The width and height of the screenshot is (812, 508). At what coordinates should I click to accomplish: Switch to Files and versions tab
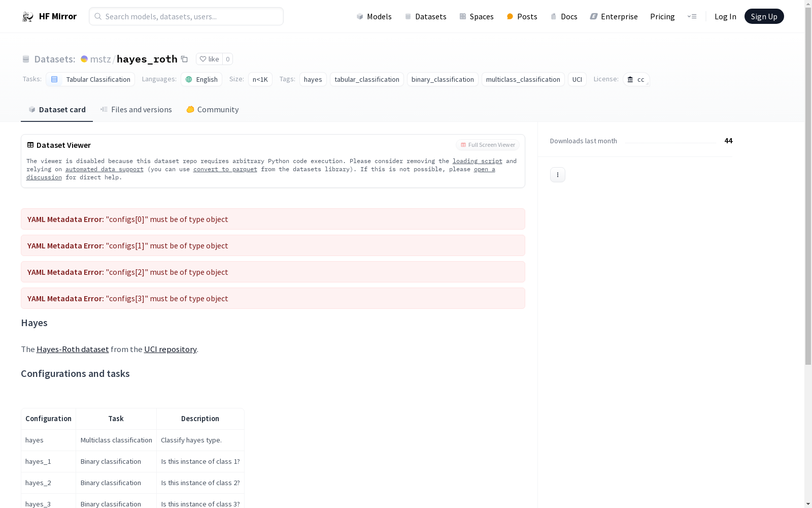136,110
